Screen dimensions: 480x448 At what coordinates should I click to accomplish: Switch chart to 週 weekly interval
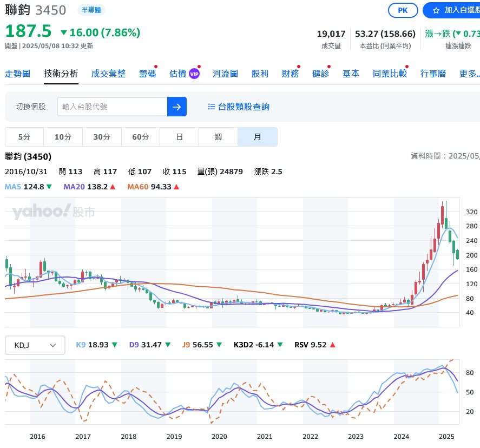[218, 137]
